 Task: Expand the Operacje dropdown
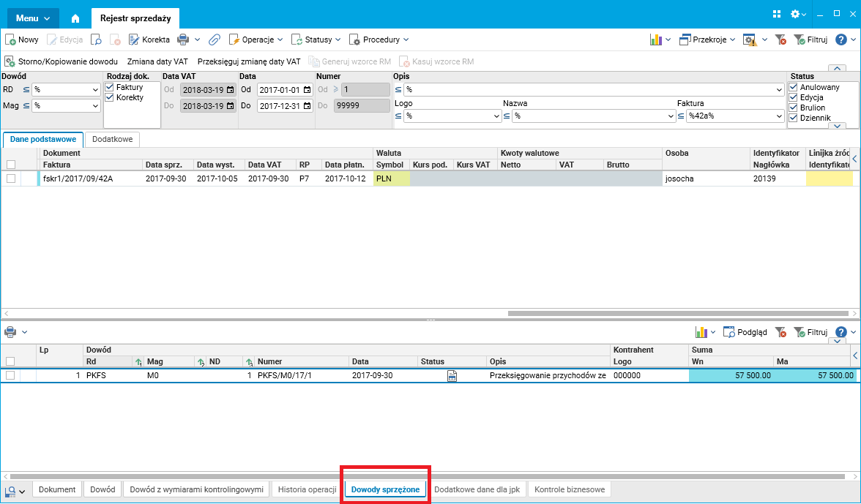click(x=256, y=40)
